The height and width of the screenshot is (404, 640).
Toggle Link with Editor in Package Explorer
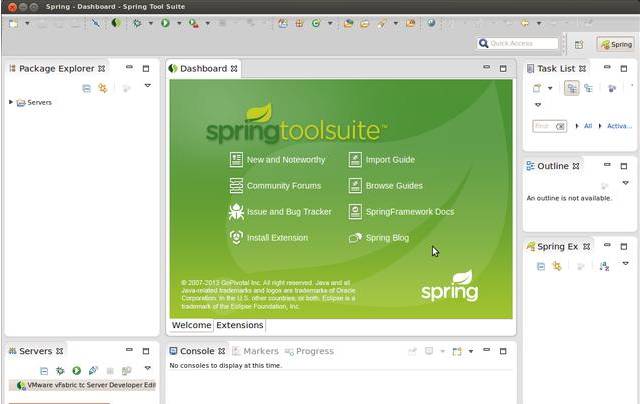[x=103, y=88]
